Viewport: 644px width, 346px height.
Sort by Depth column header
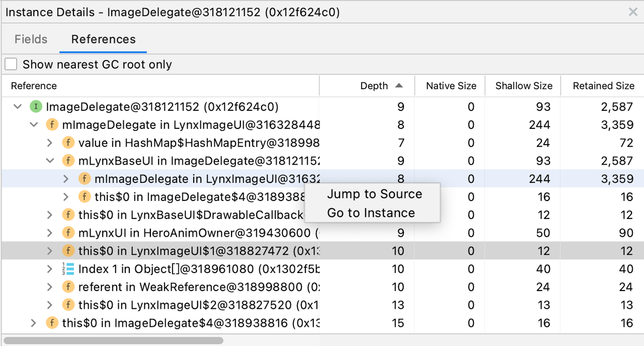(x=374, y=86)
